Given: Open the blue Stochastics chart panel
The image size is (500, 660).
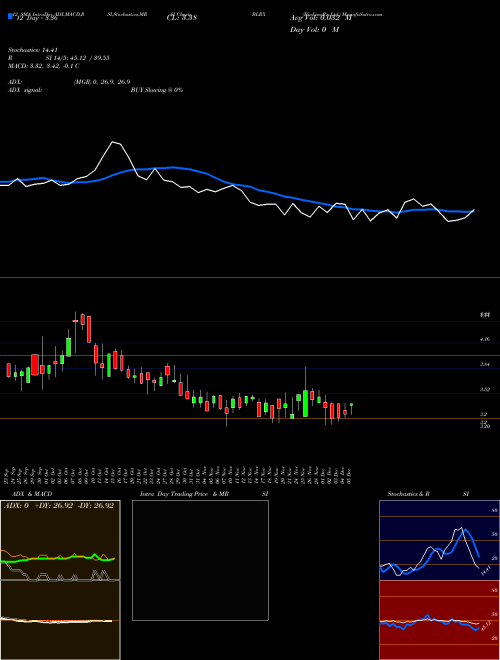Looking at the screenshot, I should [439, 540].
